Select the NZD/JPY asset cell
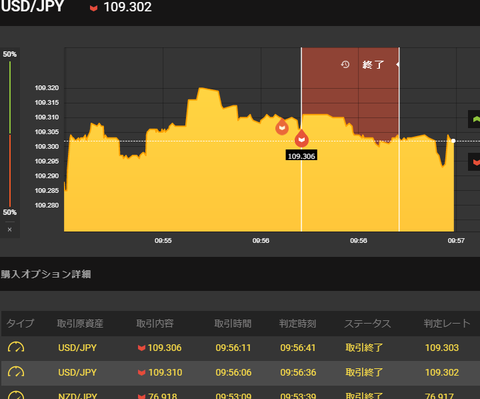The image size is (480, 399). point(78,396)
